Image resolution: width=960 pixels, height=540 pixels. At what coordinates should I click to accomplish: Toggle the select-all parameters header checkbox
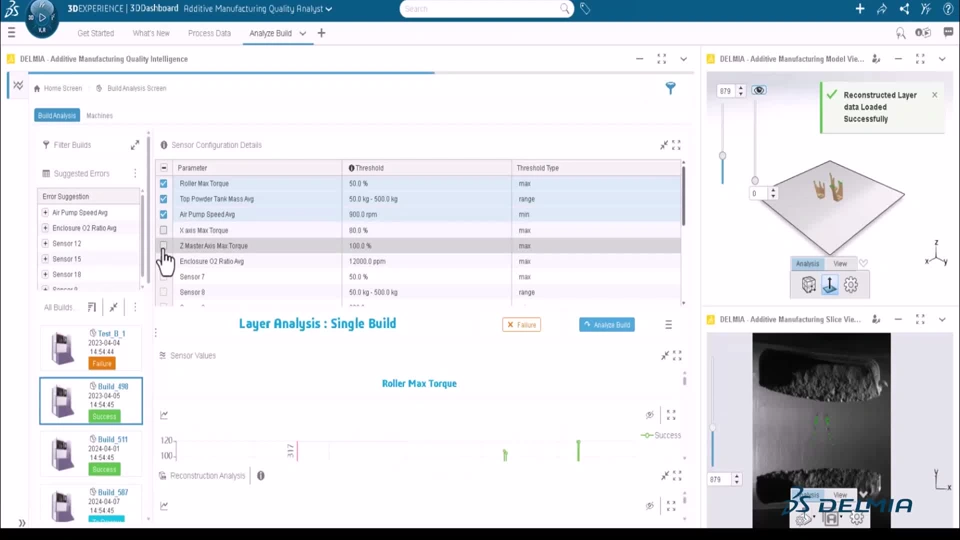(x=163, y=168)
